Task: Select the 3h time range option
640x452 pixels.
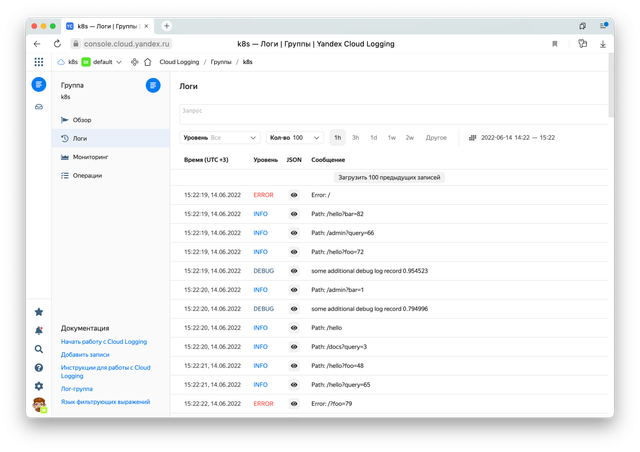Action: [355, 137]
